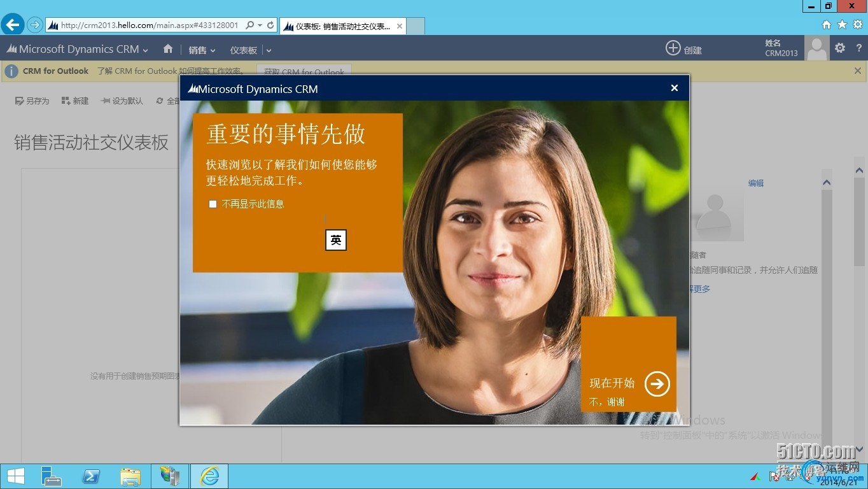Click the 英 input method indicator
The image size is (868, 489).
[336, 240]
